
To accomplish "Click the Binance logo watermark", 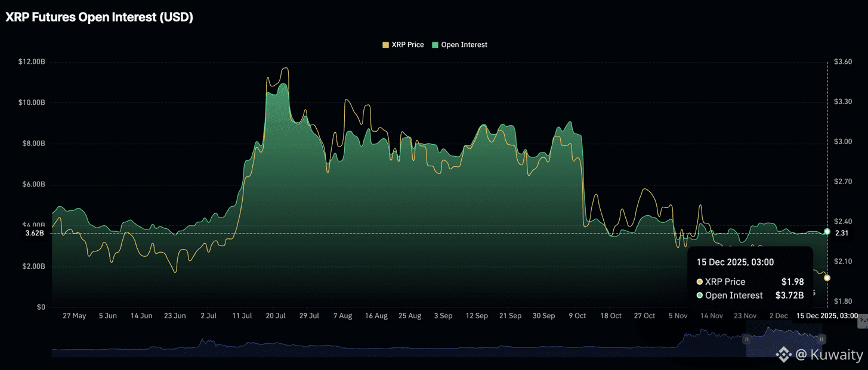I will click(783, 355).
